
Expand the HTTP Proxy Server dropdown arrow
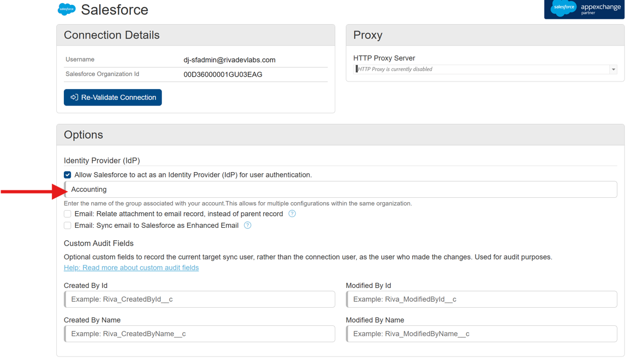(x=613, y=69)
